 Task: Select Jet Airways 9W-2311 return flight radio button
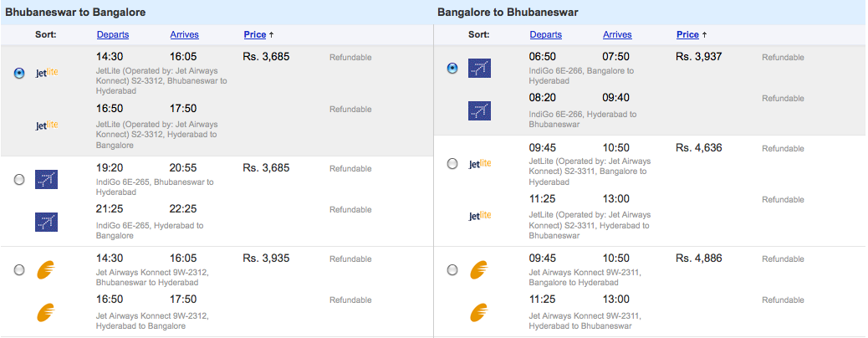(x=452, y=270)
